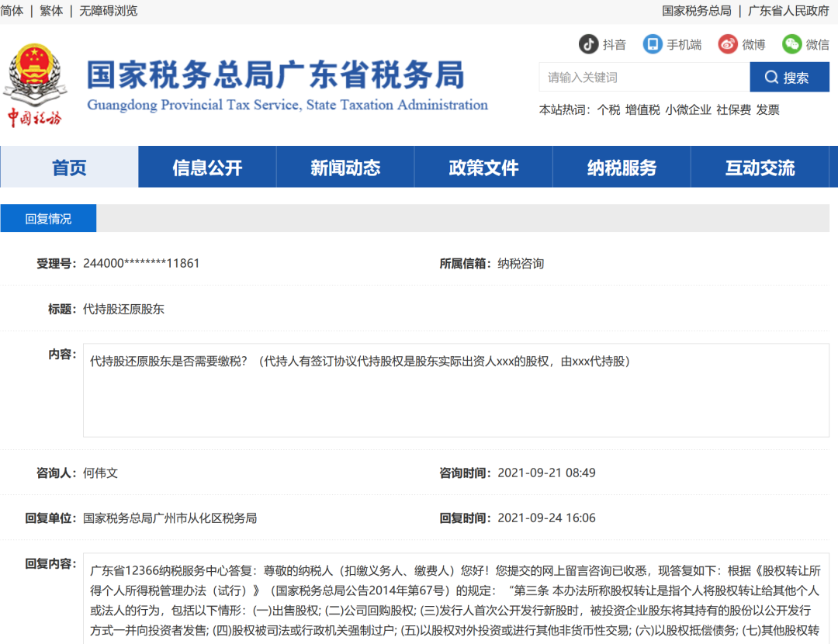The height and width of the screenshot is (644, 838).
Task: Click the acceptance number 244000********11861
Action: (141, 263)
